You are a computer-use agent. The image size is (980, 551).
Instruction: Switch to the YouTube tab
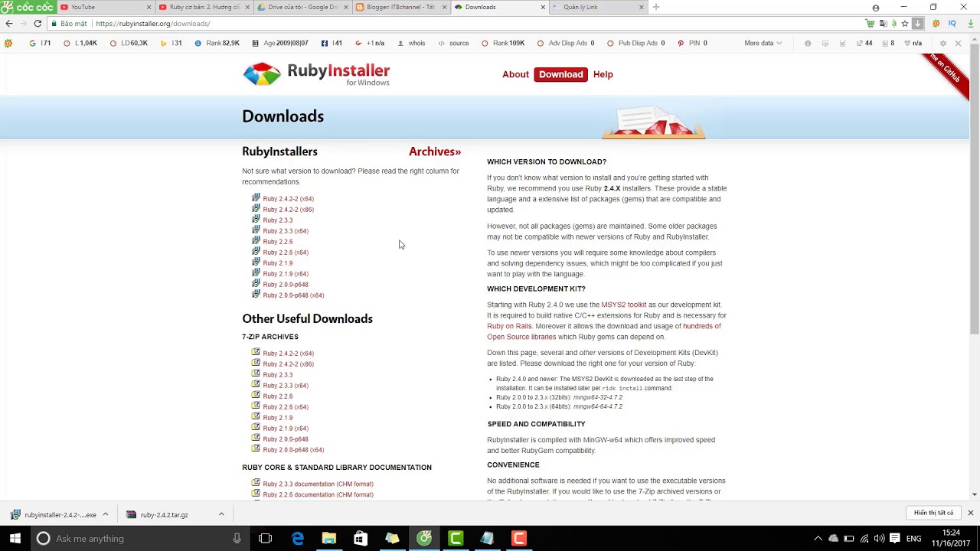[x=104, y=7]
